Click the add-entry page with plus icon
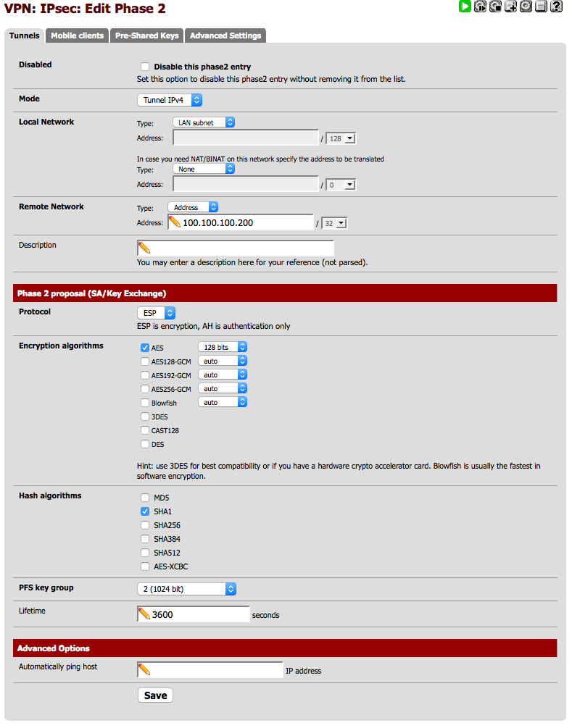This screenshot has width=572, height=728. (510, 6)
